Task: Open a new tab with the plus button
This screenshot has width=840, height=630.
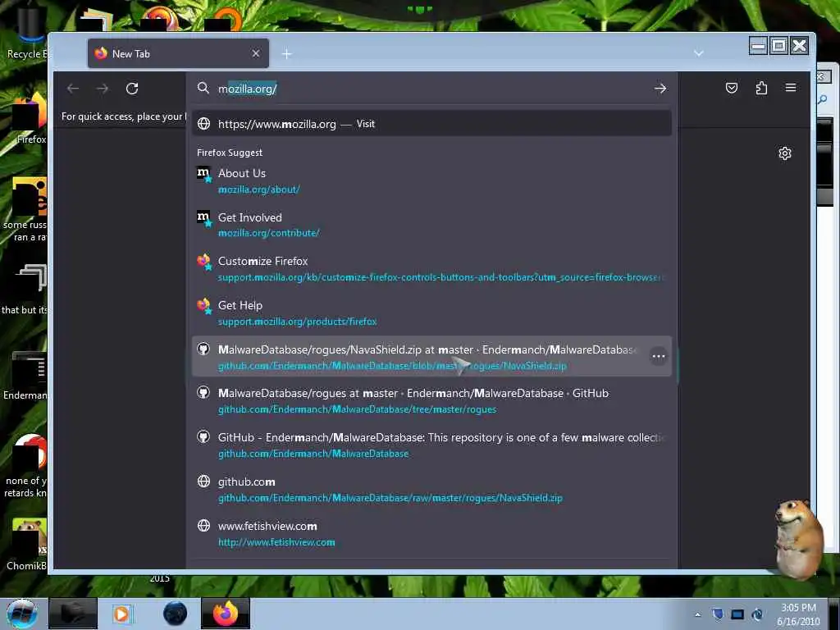Action: coord(286,53)
